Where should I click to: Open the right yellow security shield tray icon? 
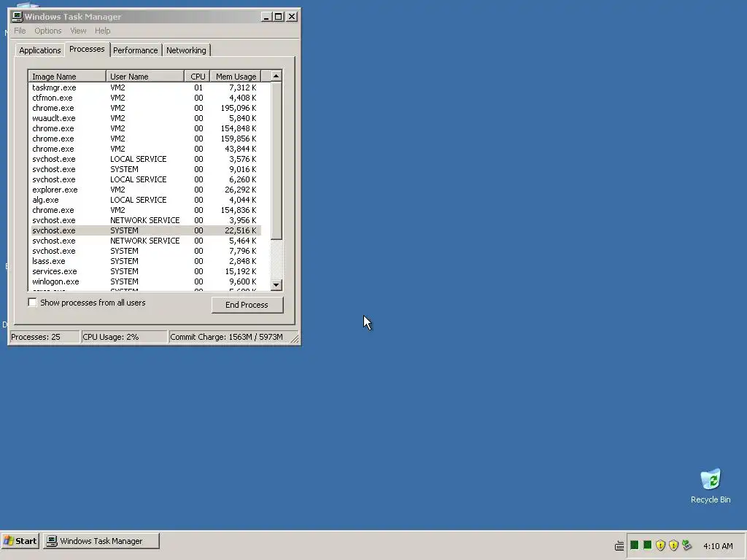[673, 545]
